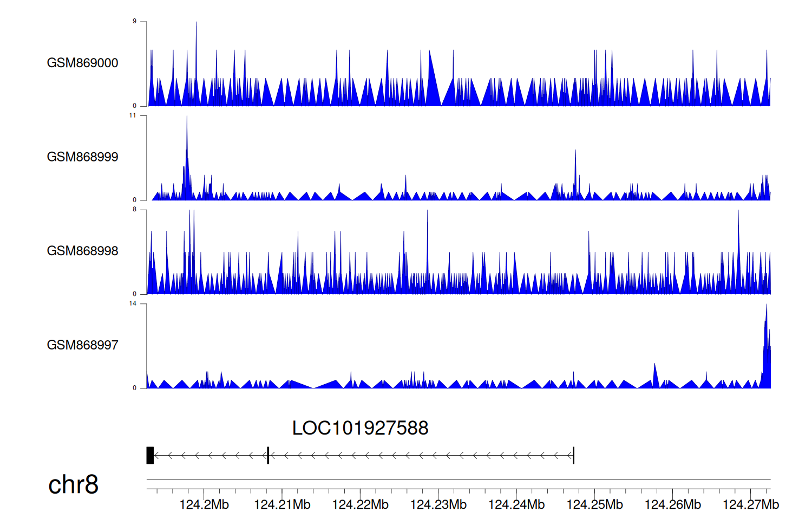Click the 124.27Mb axis label
This screenshot has width=812, height=531.
(750, 505)
